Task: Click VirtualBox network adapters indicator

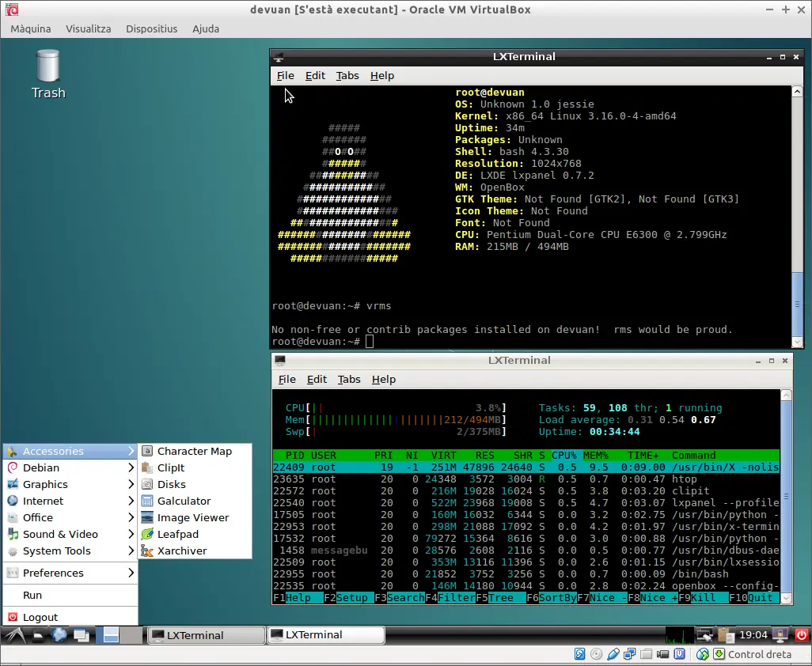Action: (x=629, y=654)
